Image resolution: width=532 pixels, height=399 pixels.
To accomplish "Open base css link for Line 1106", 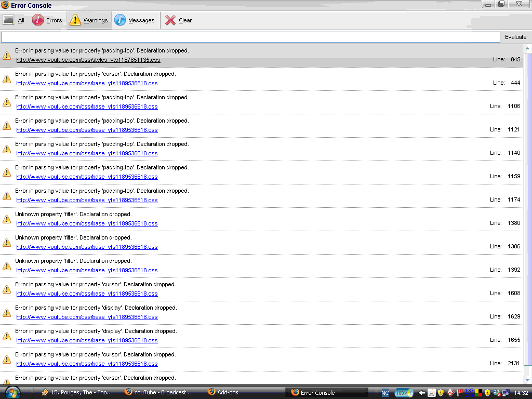I will (87, 107).
